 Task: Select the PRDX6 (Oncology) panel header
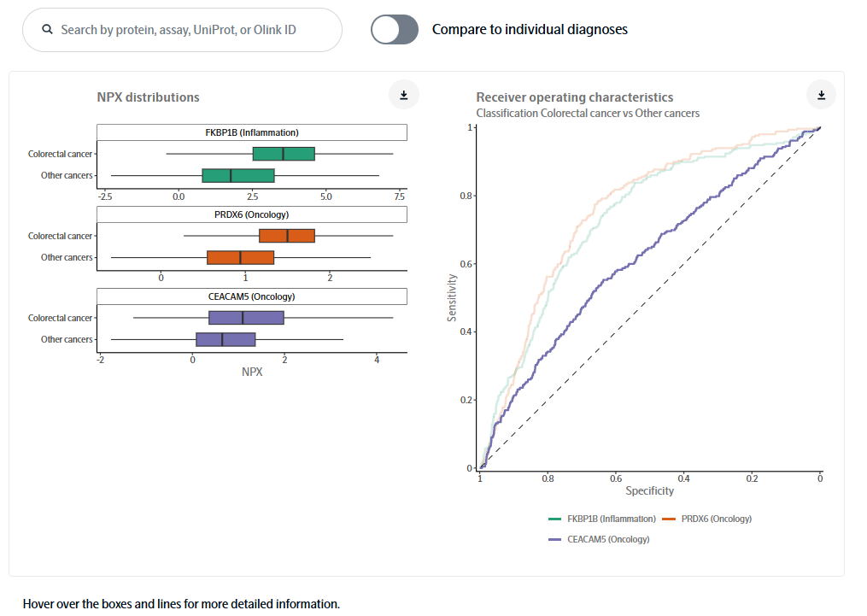point(251,214)
